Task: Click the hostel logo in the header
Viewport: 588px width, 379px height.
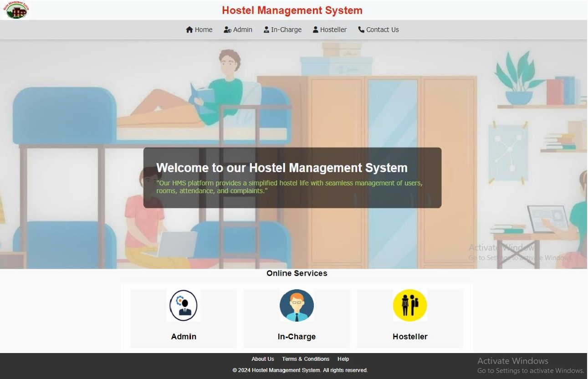Action: point(17,10)
